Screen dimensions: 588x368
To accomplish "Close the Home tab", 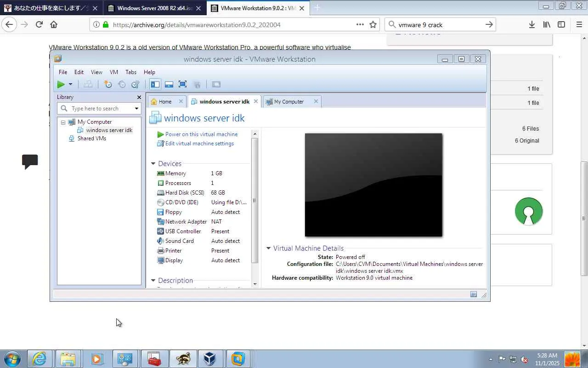I will coord(181,102).
